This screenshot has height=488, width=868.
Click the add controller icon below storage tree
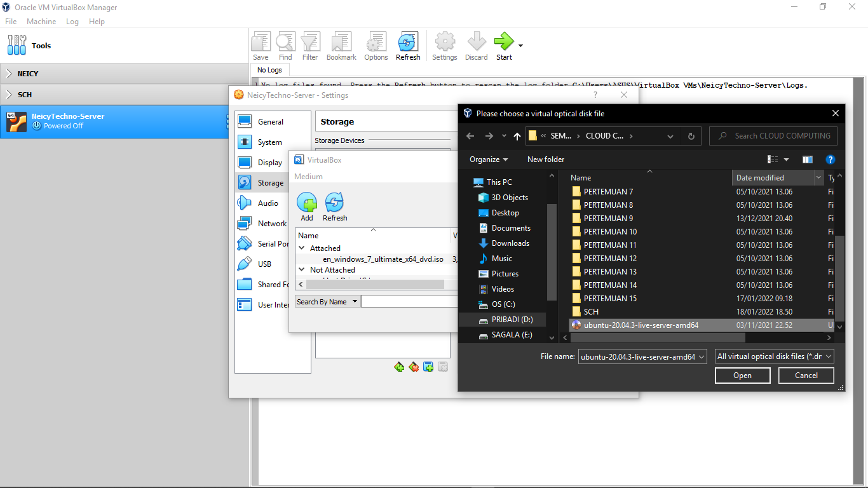coord(399,367)
